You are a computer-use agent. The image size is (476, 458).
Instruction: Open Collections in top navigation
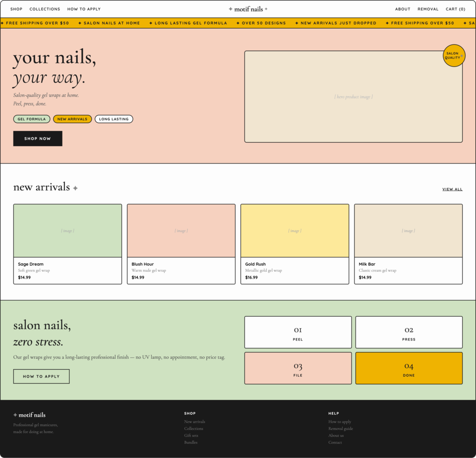pos(45,9)
